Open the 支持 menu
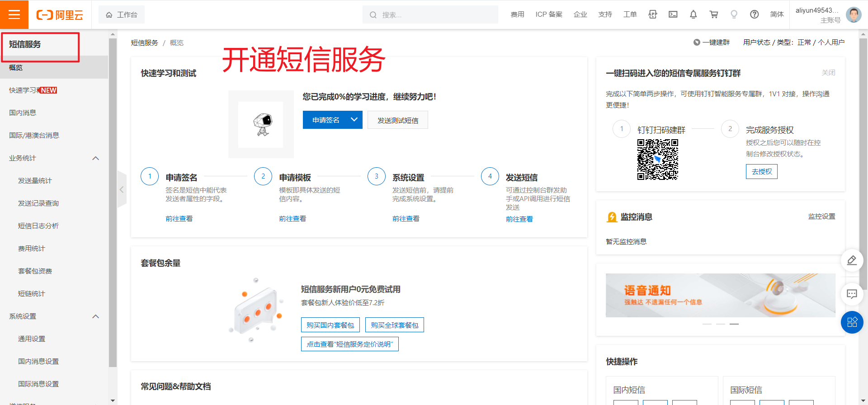 point(605,14)
